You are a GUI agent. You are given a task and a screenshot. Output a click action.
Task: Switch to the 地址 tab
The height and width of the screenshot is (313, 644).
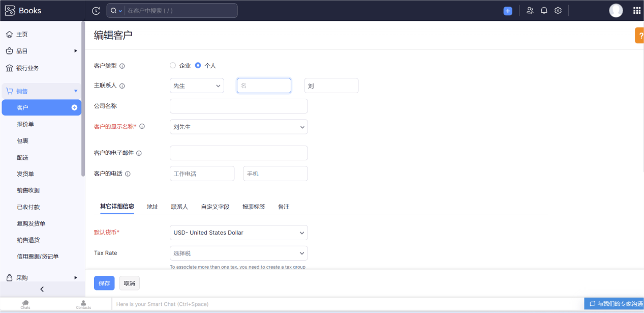pyautogui.click(x=152, y=207)
